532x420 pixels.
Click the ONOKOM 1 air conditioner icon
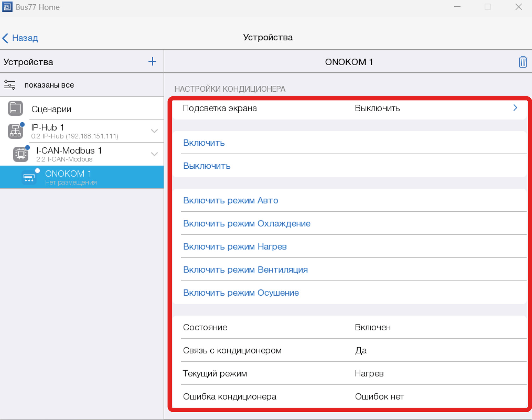tap(29, 177)
